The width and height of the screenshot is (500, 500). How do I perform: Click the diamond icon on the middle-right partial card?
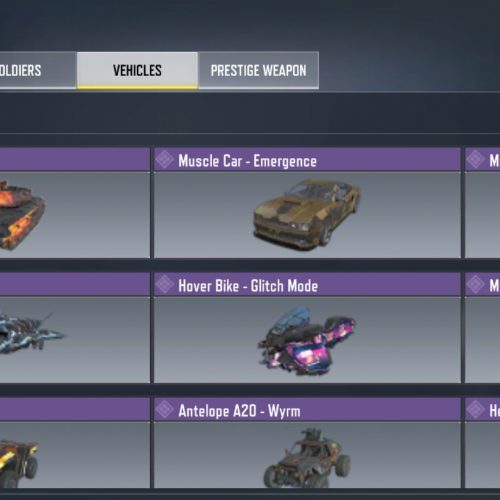475,284
